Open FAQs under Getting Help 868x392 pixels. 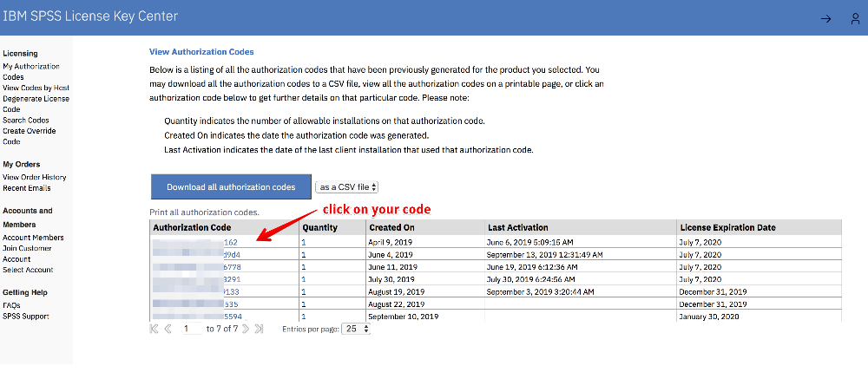(11, 305)
